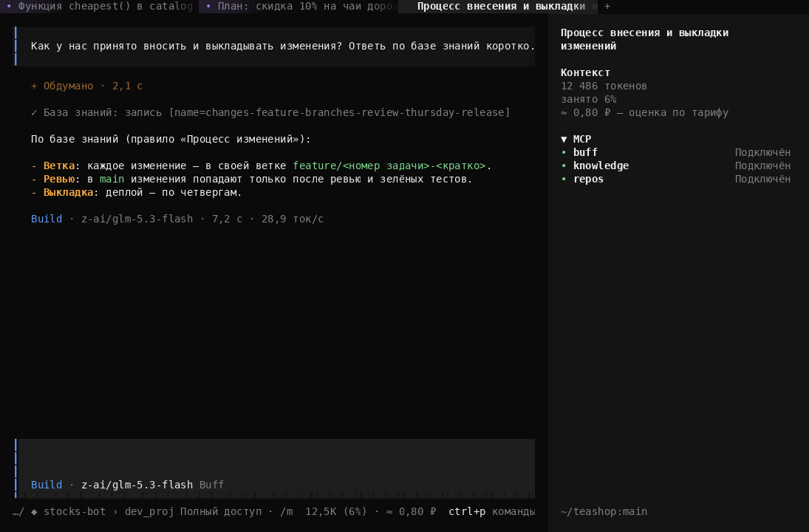
Task: Click Buff provider label in input box
Action: (211, 485)
